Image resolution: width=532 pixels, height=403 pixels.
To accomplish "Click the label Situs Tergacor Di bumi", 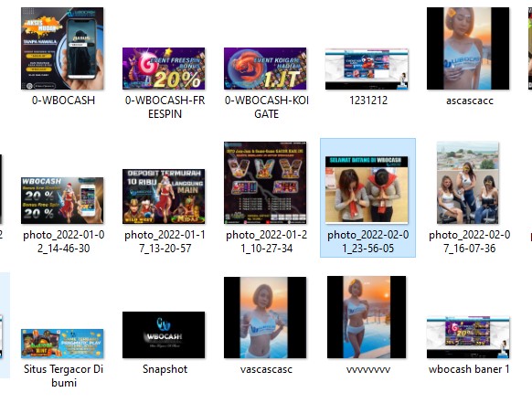I will (63, 376).
